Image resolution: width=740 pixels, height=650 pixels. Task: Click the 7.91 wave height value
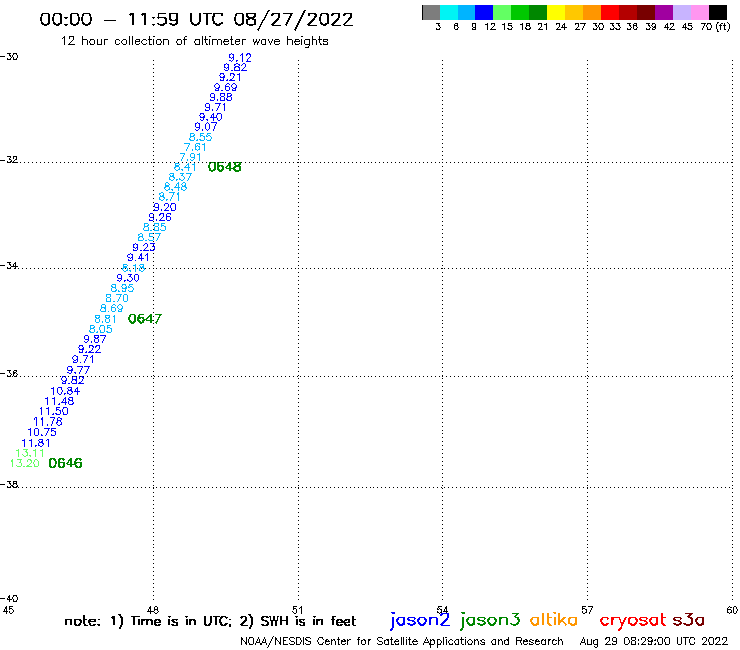tap(190, 157)
